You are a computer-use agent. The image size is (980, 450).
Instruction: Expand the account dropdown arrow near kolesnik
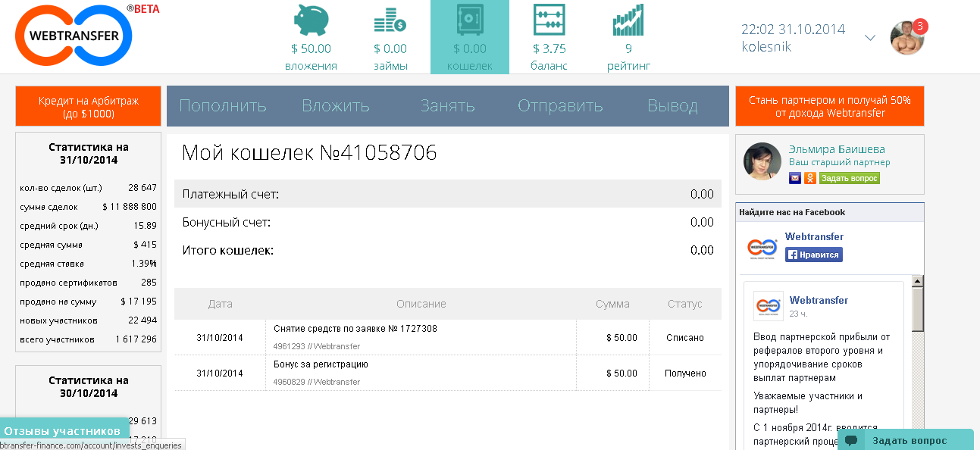870,38
